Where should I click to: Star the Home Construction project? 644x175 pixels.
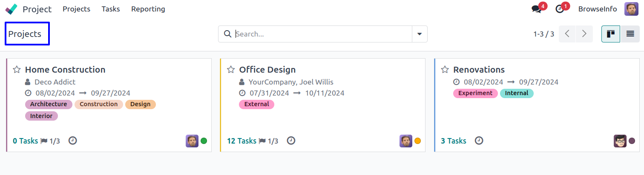tap(17, 70)
